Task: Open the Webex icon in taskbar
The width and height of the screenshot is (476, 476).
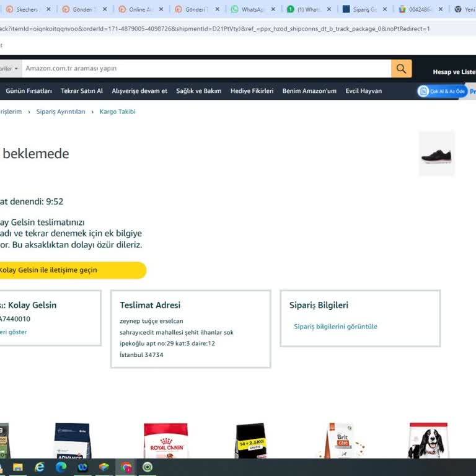Action: [82, 467]
